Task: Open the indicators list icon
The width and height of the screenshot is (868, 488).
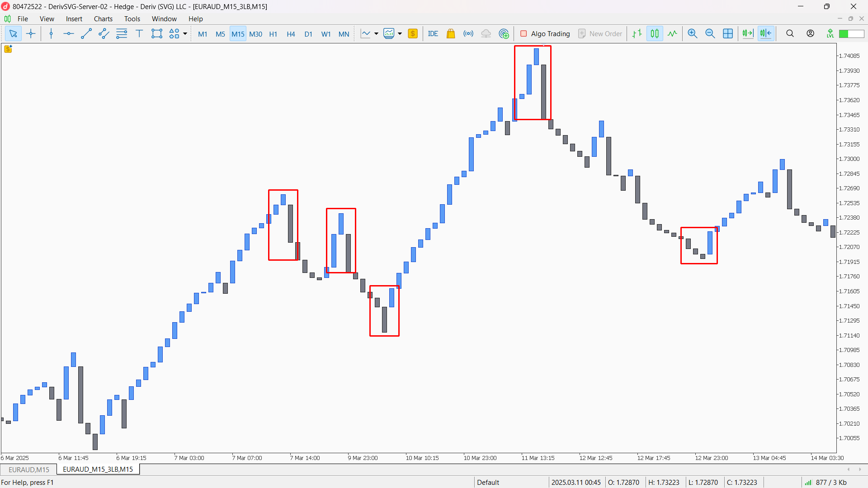Action: tap(389, 34)
